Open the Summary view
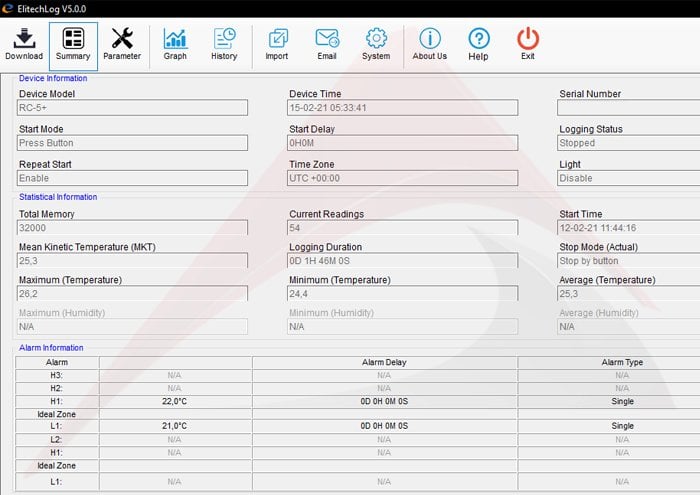This screenshot has height=495, width=700. 73,43
